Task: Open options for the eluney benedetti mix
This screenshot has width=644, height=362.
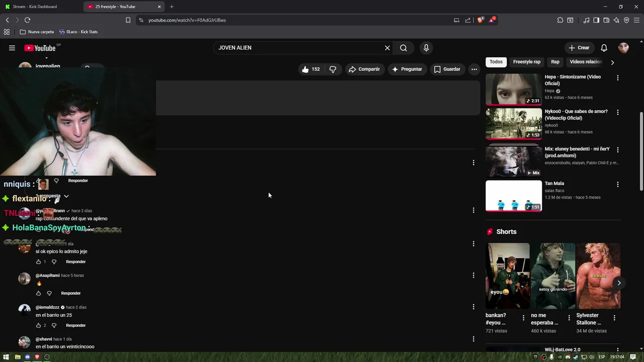Action: point(618,150)
